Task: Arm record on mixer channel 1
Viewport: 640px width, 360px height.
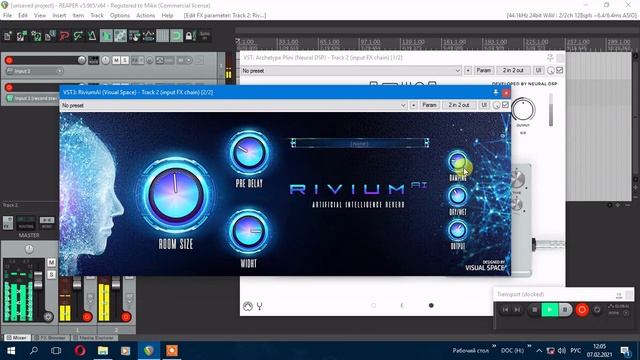Action: [x=87, y=317]
